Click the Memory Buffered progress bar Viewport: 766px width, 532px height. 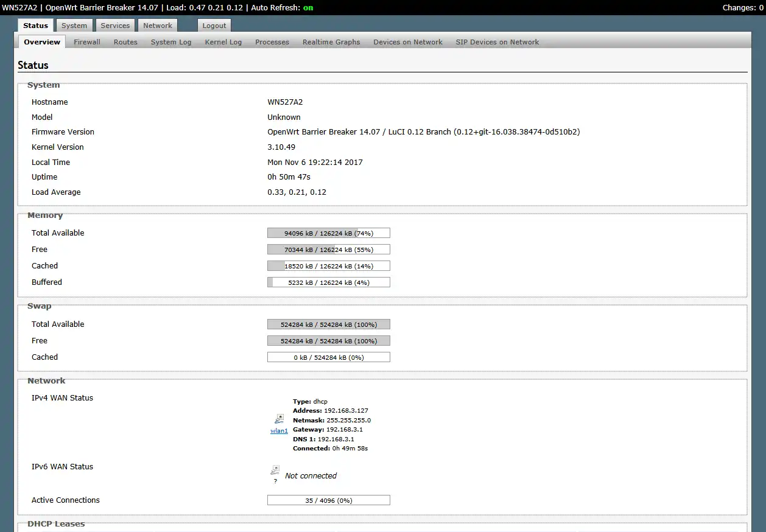click(x=329, y=282)
